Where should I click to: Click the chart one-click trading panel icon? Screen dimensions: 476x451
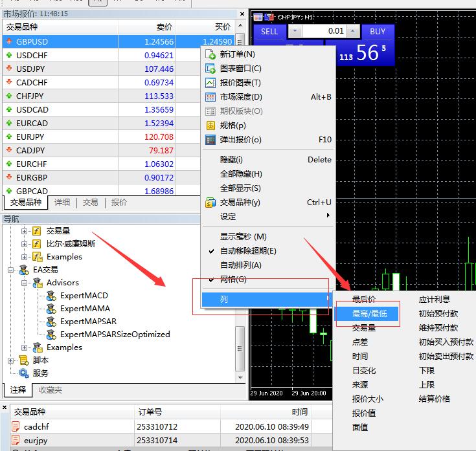click(x=269, y=17)
